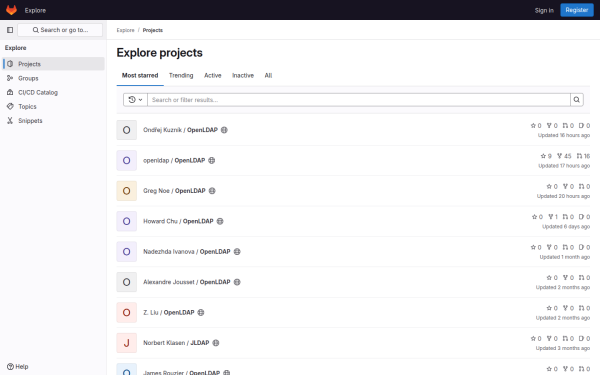Click public globe icon for openldap / OpenLDAP
The height and width of the screenshot is (375, 600).
[212, 160]
